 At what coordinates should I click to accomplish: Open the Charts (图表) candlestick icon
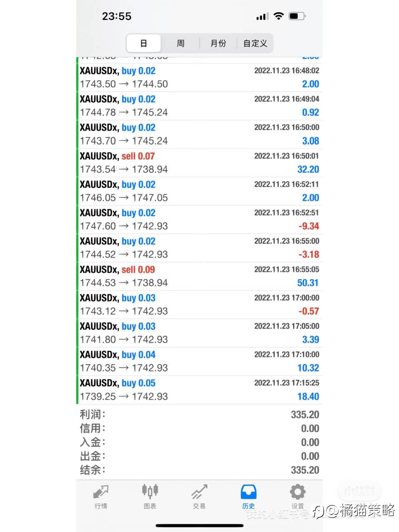pos(150,492)
